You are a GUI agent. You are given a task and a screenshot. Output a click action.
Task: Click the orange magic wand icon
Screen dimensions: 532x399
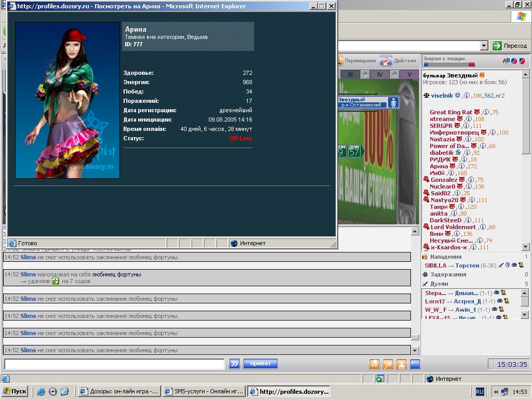point(388,364)
